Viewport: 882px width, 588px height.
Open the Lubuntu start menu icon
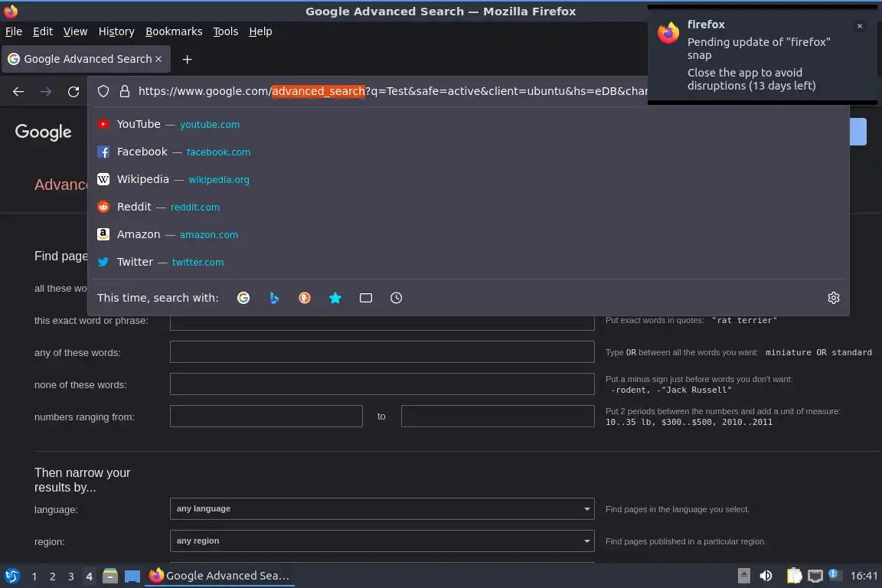11,576
